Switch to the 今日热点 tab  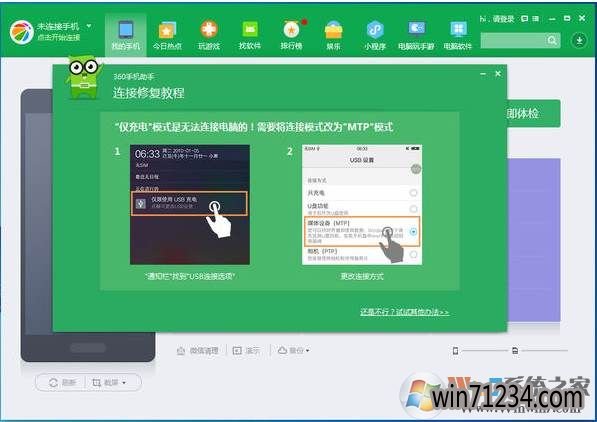coord(167,35)
